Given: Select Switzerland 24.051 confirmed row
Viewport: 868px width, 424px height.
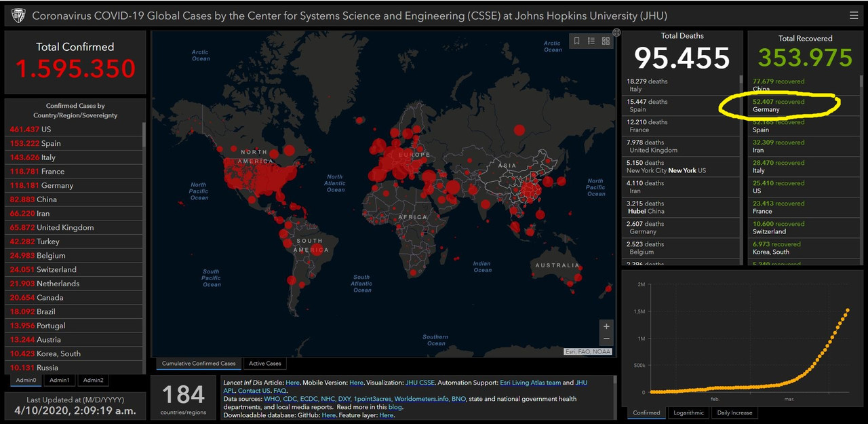Looking at the screenshot, I should tap(74, 269).
